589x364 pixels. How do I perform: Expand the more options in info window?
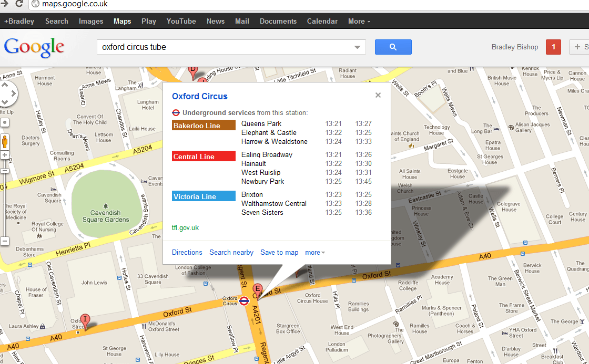(x=315, y=253)
